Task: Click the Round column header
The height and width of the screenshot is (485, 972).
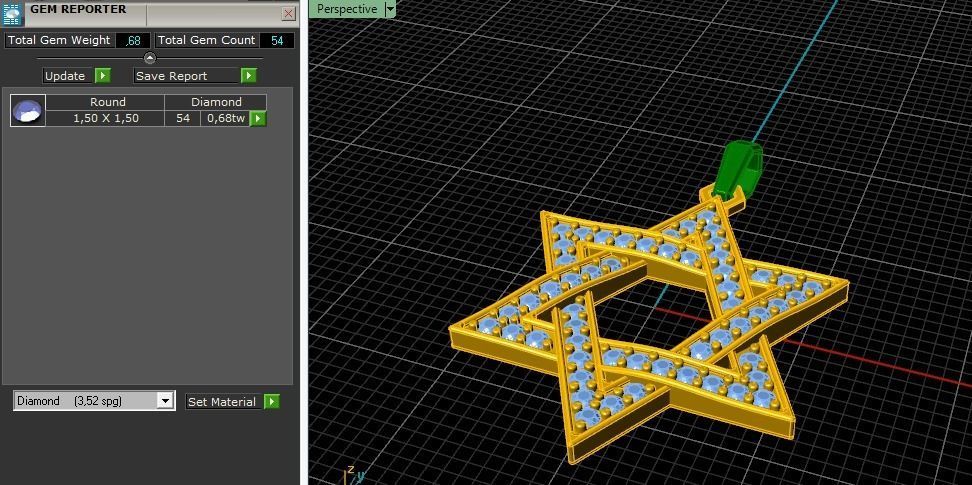Action: point(105,102)
